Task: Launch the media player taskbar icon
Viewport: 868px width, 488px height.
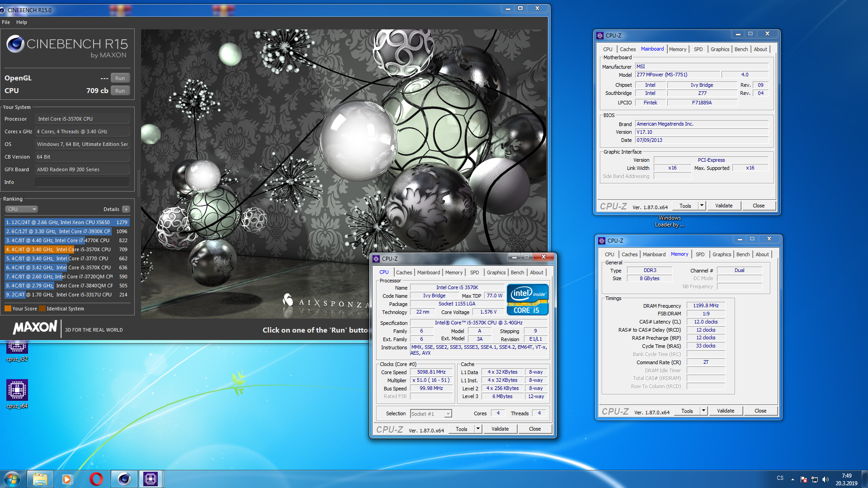Action: (x=67, y=479)
